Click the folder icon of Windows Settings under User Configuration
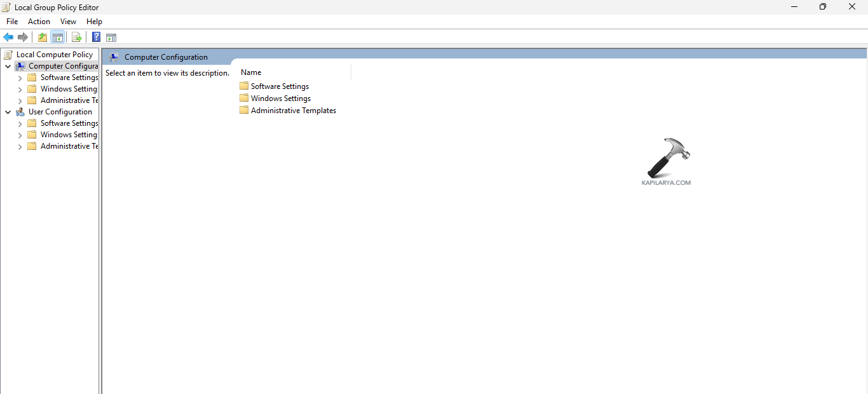The height and width of the screenshot is (394, 868). (x=32, y=135)
